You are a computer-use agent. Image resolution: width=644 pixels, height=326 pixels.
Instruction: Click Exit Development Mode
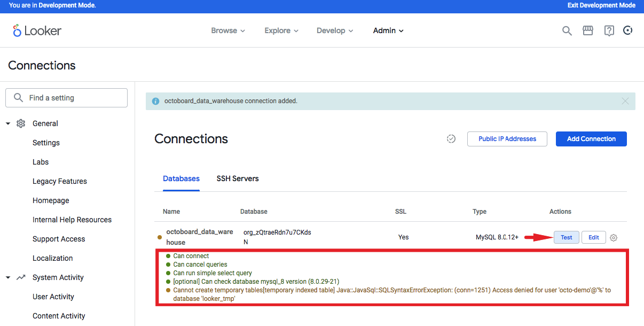[601, 5]
